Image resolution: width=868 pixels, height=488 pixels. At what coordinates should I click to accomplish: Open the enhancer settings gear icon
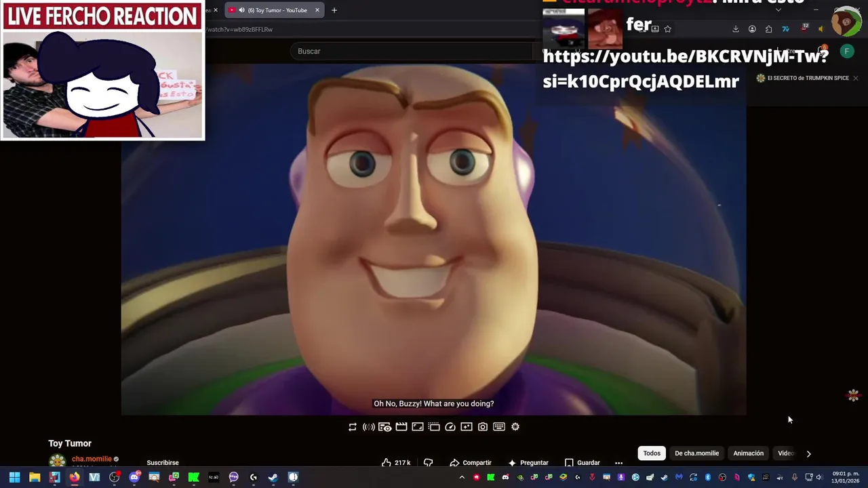click(515, 427)
